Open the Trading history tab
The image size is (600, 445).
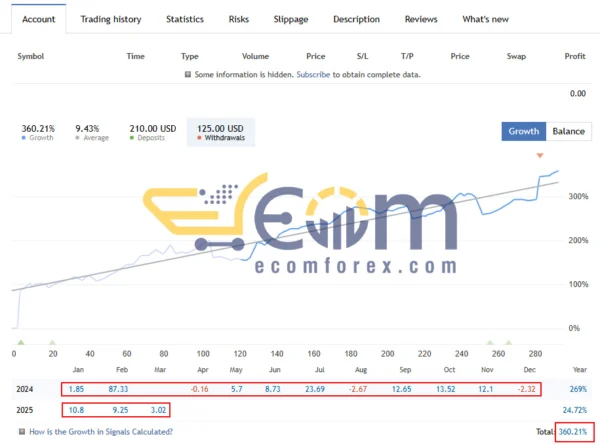(x=111, y=19)
